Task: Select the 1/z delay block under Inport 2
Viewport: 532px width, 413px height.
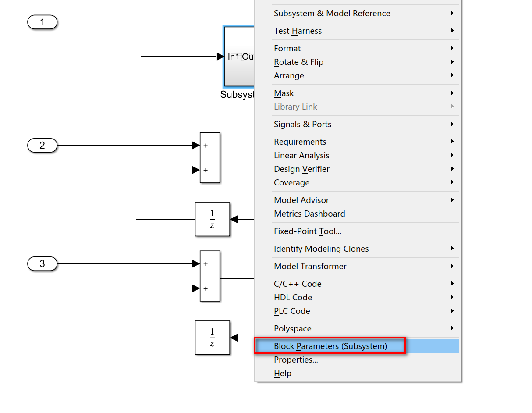Action: pos(212,219)
